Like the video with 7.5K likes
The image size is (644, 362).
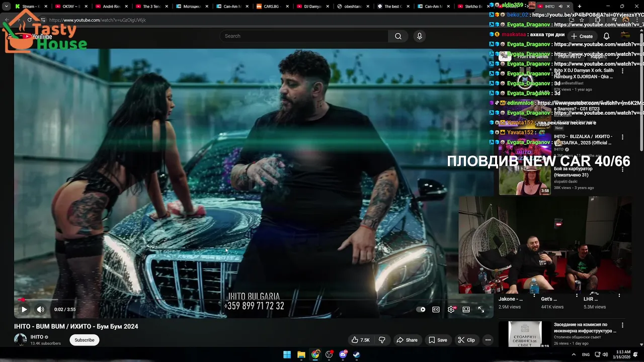[360, 340]
